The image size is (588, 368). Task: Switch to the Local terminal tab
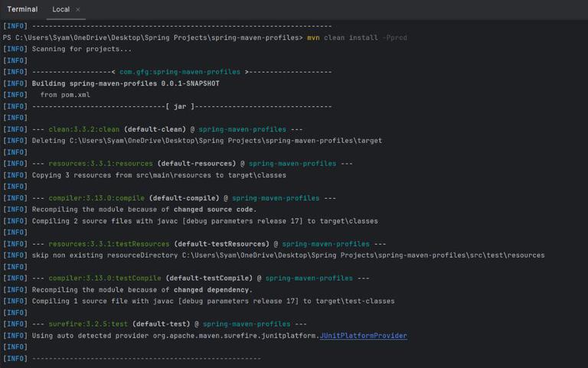tap(60, 9)
